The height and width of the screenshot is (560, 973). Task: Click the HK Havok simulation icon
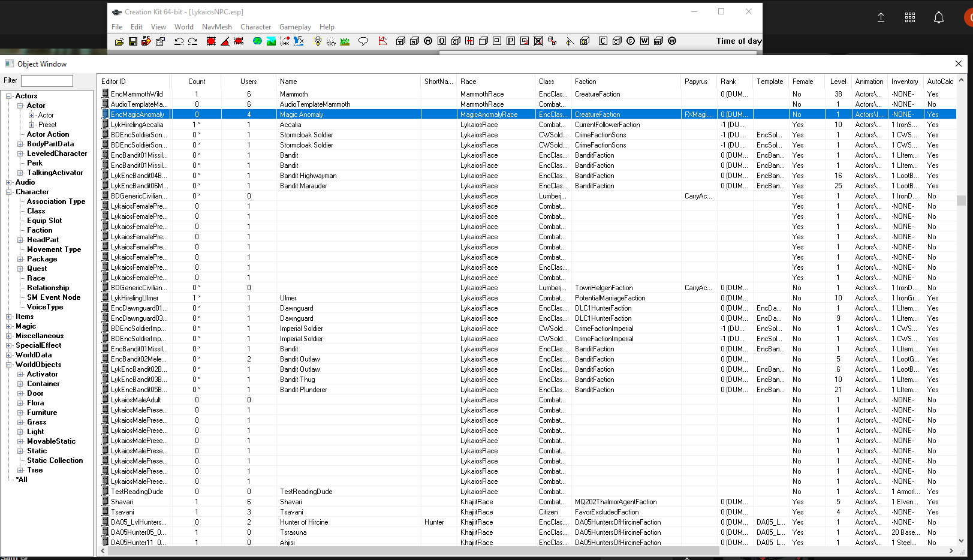[285, 41]
